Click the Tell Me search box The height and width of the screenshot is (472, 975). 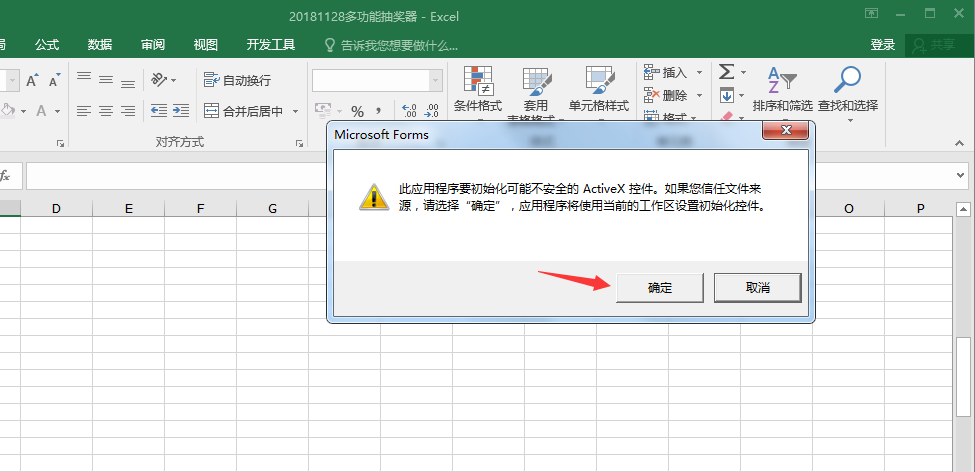(392, 45)
